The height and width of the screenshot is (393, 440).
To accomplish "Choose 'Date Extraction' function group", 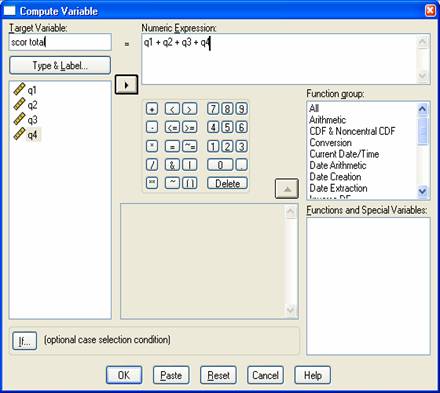I will pyautogui.click(x=338, y=188).
